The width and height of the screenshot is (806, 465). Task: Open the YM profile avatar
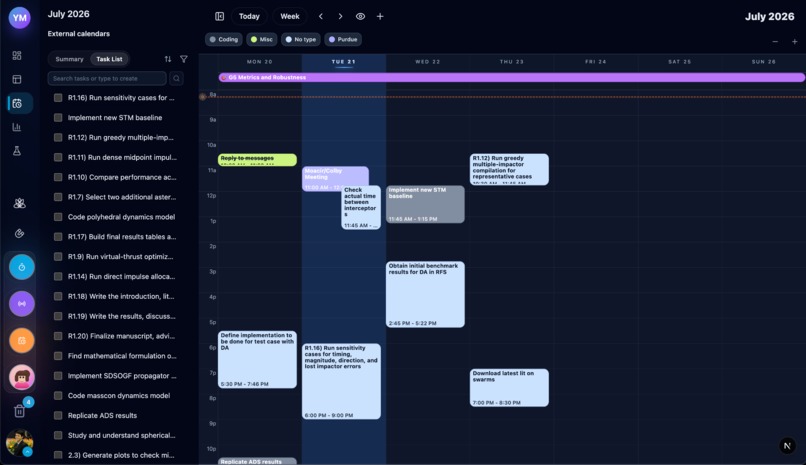pos(20,17)
